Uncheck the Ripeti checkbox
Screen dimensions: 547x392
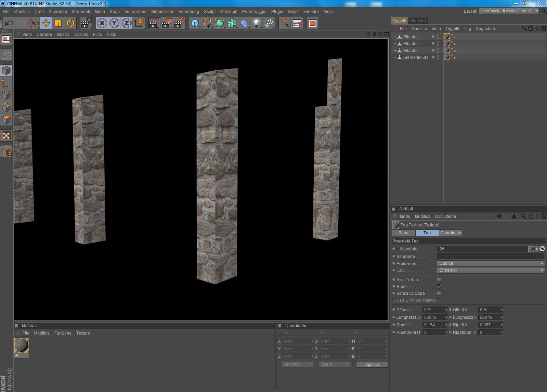(439, 287)
